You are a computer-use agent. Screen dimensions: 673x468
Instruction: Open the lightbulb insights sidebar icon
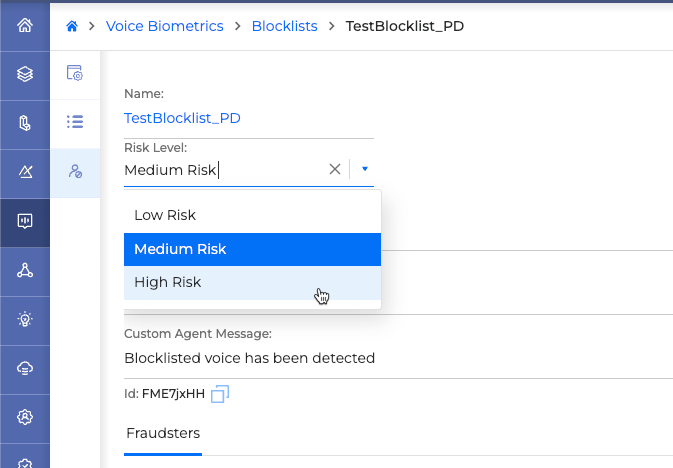(25, 319)
